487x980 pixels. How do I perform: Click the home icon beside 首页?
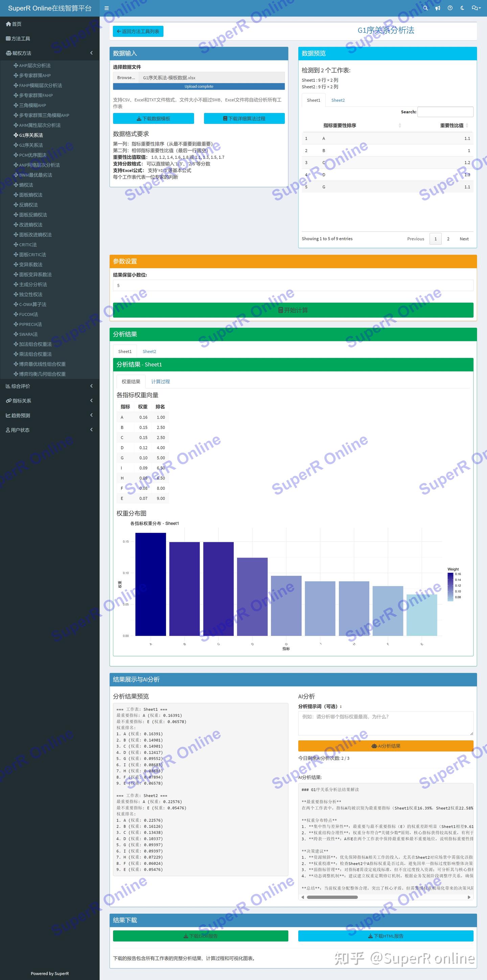tap(8, 24)
